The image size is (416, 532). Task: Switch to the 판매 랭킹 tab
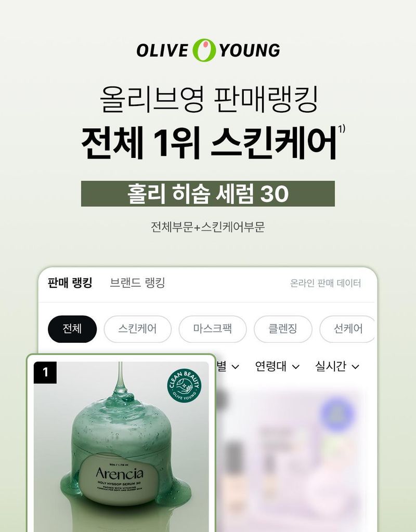pos(70,283)
